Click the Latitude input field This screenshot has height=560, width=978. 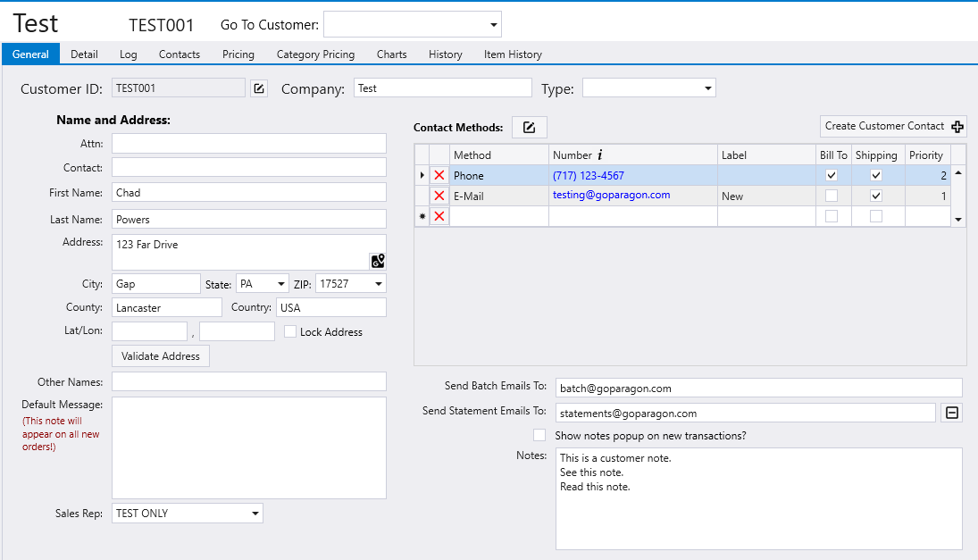[x=150, y=331]
